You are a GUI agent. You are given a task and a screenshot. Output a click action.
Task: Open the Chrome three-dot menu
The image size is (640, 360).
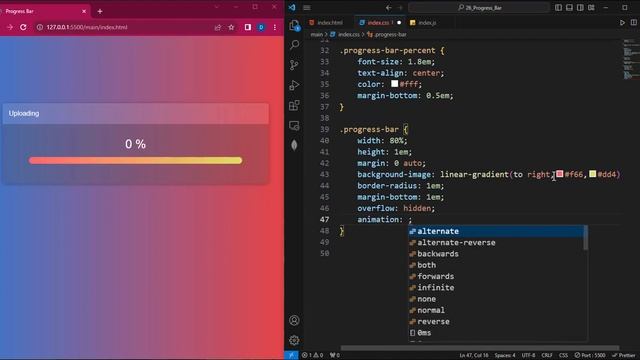[275, 27]
